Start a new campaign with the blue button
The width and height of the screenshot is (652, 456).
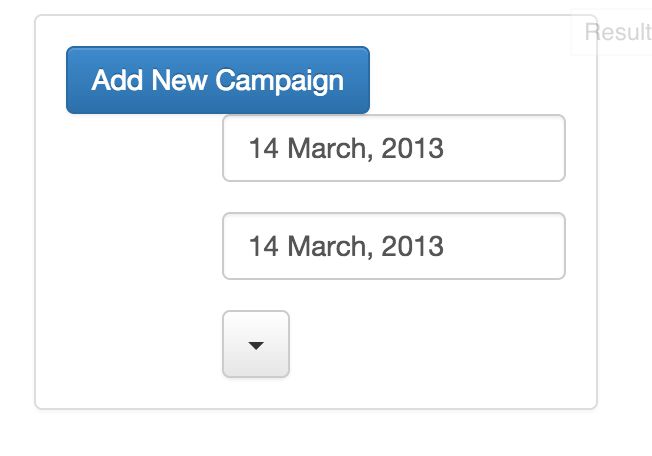coord(217,80)
